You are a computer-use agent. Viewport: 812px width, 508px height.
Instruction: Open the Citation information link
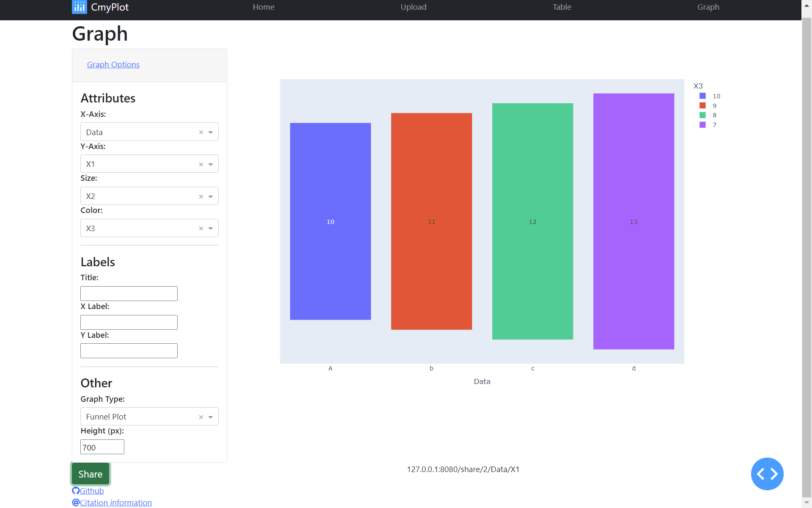pos(115,502)
